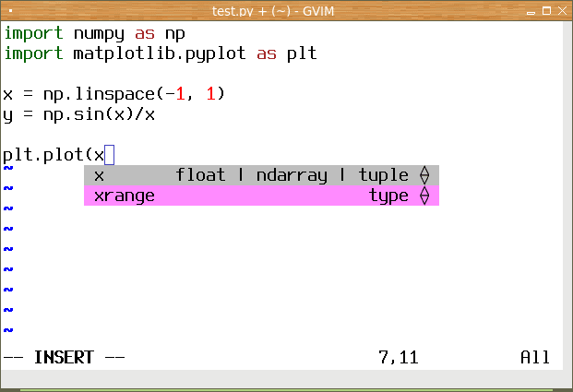Minimize the GVIM window

531,12
